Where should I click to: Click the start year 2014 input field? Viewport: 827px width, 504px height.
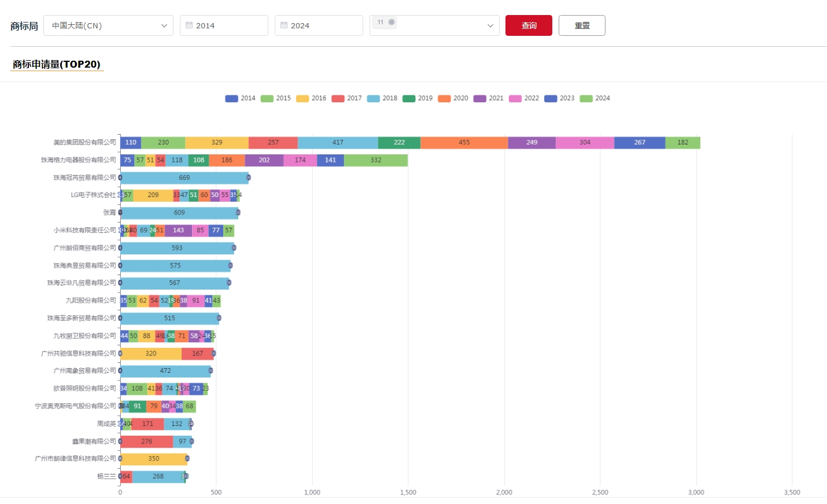228,25
